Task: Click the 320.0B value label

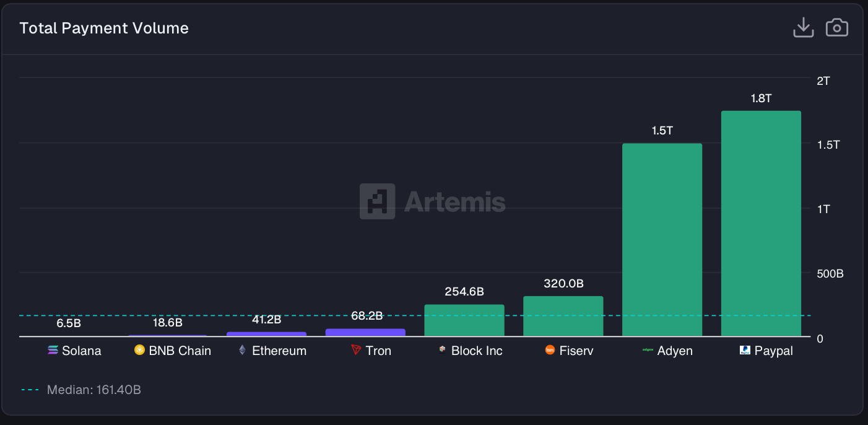Action: pos(563,283)
